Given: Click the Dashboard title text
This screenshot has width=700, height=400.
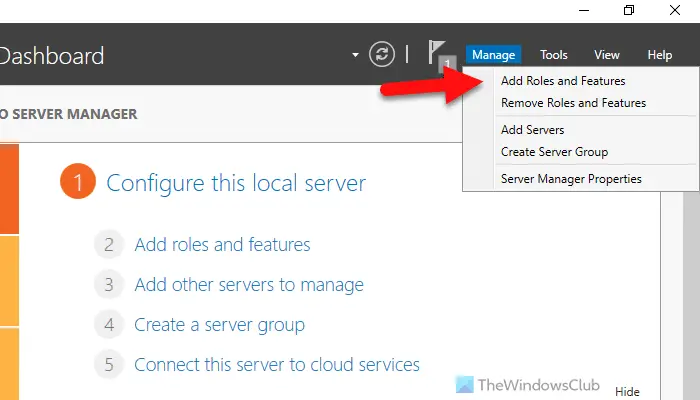Looking at the screenshot, I should click(51, 56).
